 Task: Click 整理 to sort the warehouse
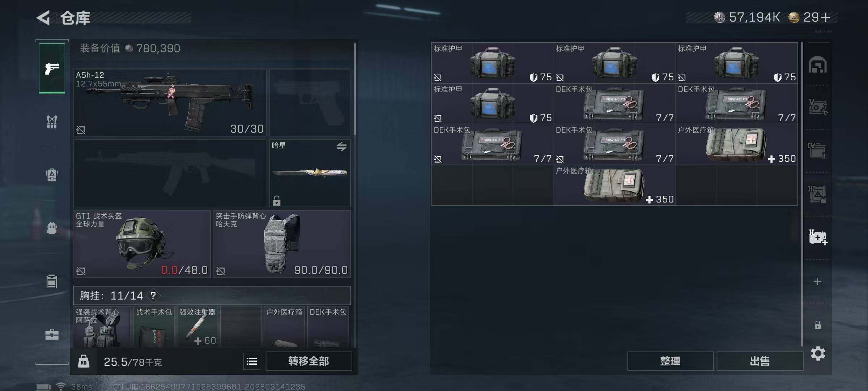(x=670, y=361)
